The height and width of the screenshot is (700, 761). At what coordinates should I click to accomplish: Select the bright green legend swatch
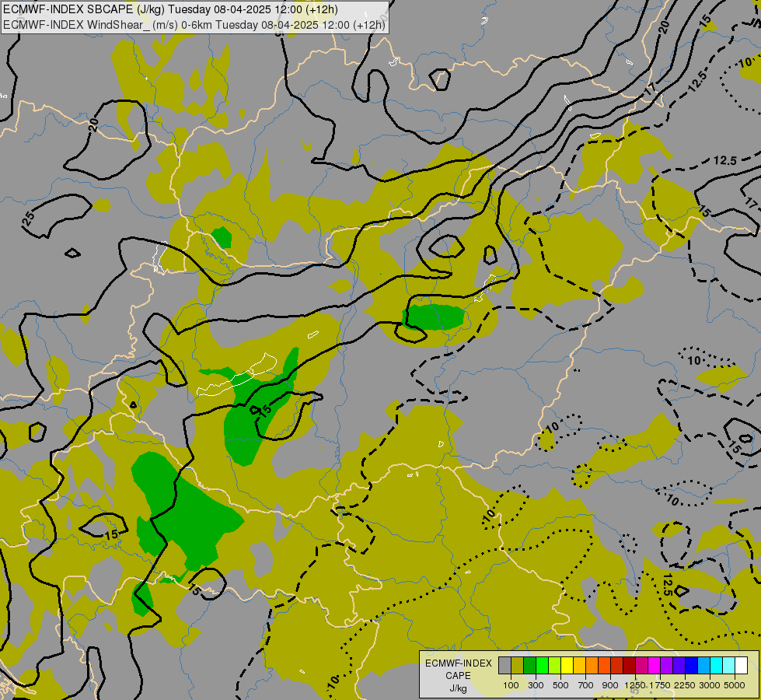click(542, 665)
